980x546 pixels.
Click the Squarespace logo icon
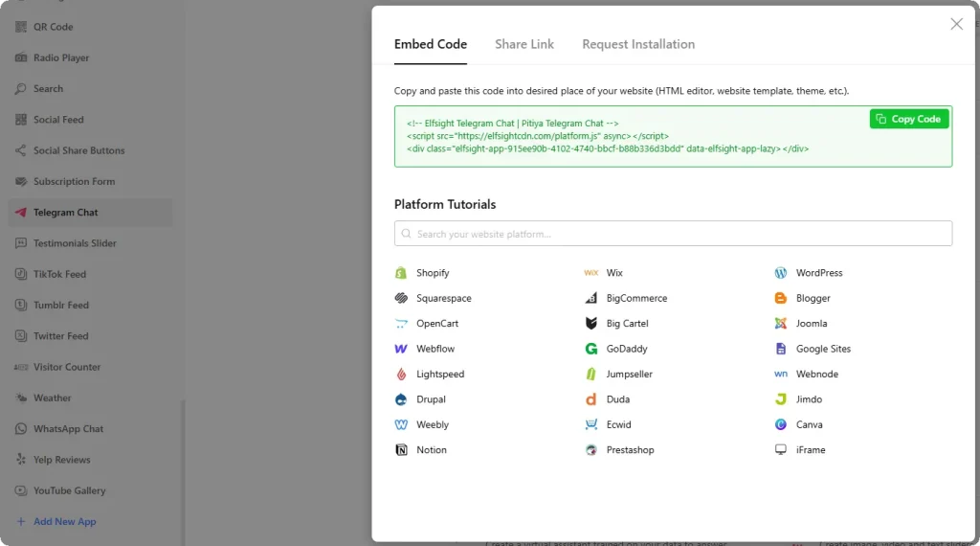(401, 298)
